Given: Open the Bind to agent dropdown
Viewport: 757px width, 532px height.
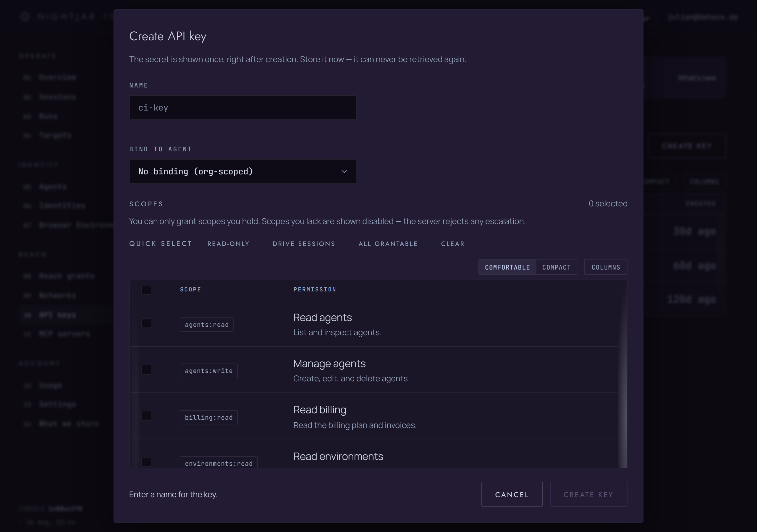Looking at the screenshot, I should (243, 171).
